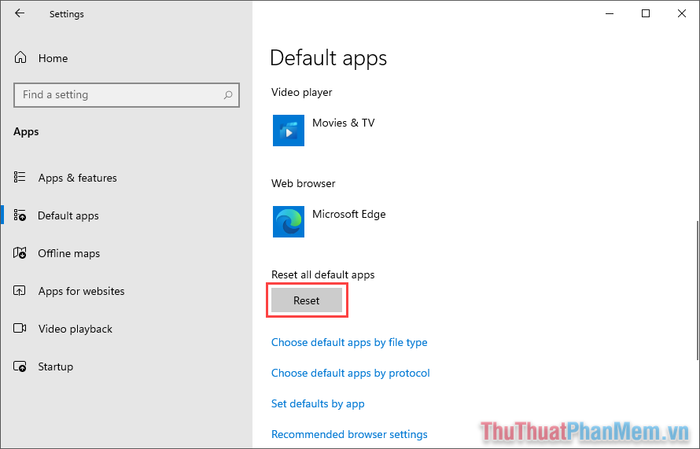
Task: Click the search magnifier icon
Action: tap(228, 95)
